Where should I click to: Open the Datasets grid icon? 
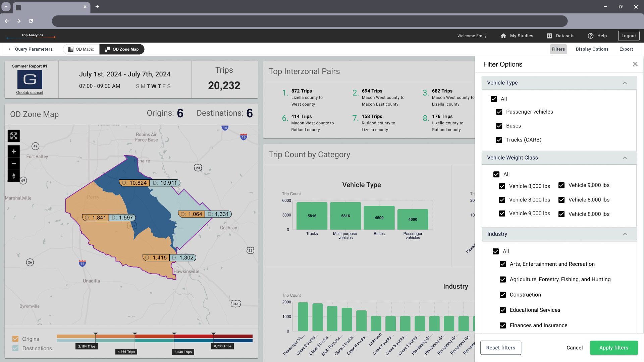(549, 36)
